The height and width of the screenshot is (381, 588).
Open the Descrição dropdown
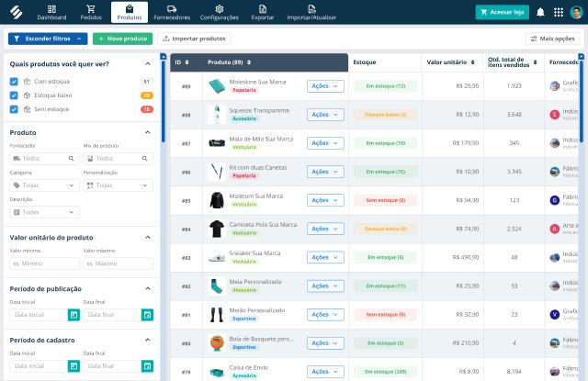(44, 212)
